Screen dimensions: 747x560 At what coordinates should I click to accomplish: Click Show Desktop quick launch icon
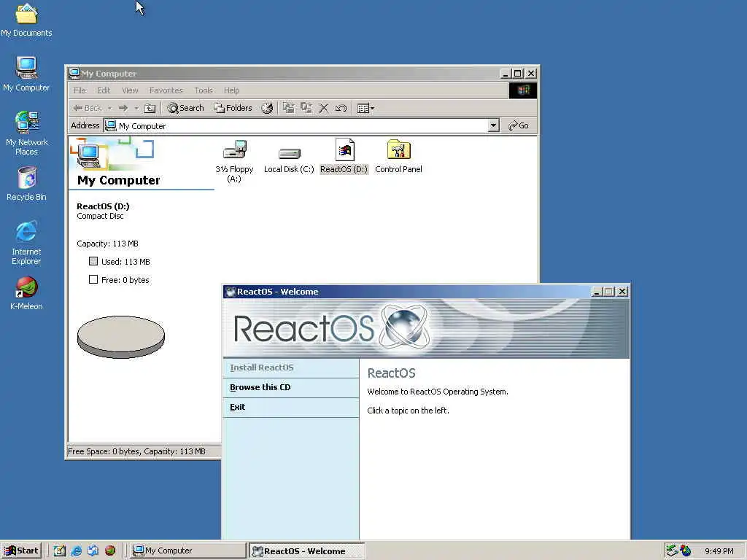point(60,551)
